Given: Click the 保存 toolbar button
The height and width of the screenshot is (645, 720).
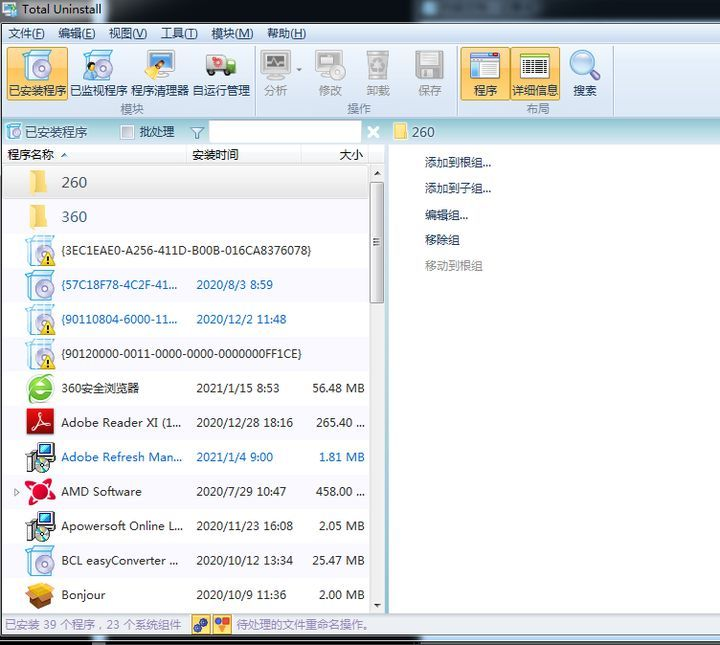Looking at the screenshot, I should 429,73.
